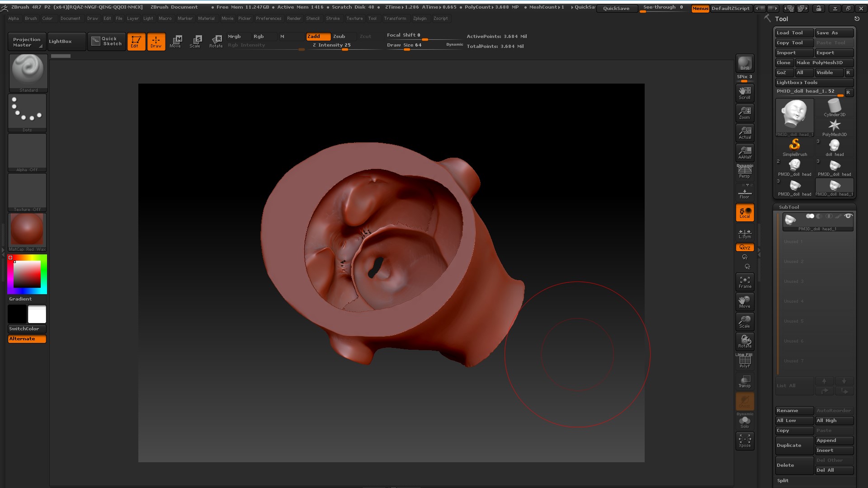Select the Scroll canvas tool
This screenshot has width=868, height=488.
point(745,92)
